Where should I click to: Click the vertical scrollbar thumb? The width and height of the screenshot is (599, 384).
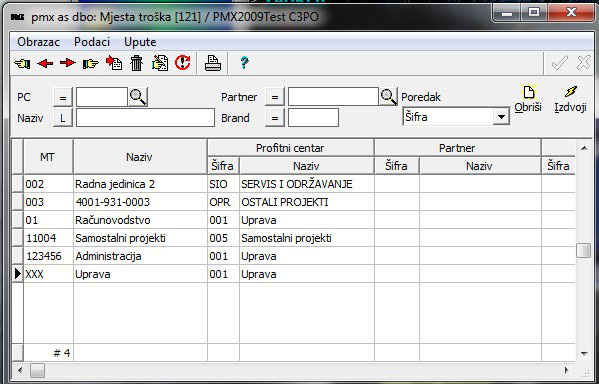coord(584,251)
